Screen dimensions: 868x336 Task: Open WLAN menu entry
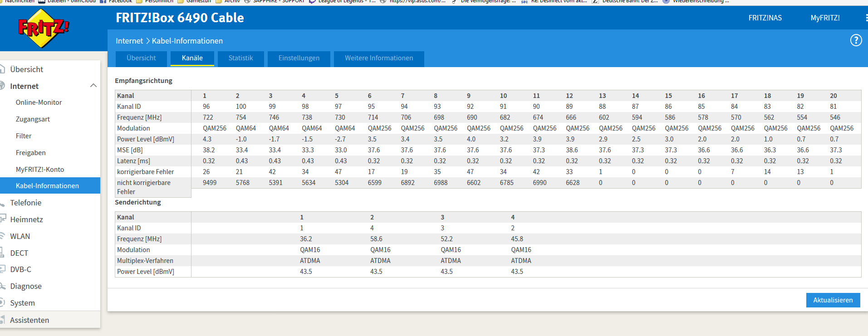20,236
